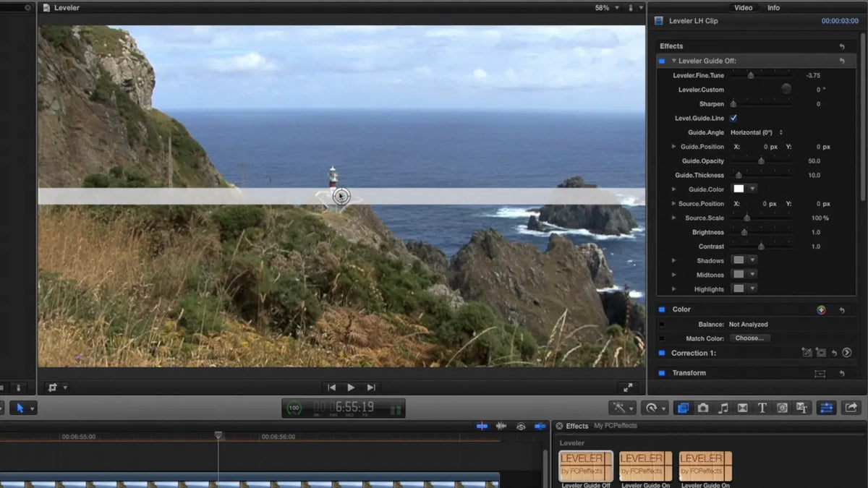
Task: Open the Shadows color dropdown arrow
Action: tap(752, 260)
